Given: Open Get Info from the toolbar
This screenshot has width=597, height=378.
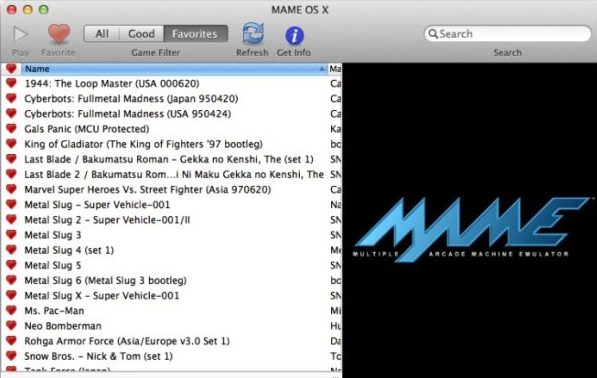Looking at the screenshot, I should point(294,35).
